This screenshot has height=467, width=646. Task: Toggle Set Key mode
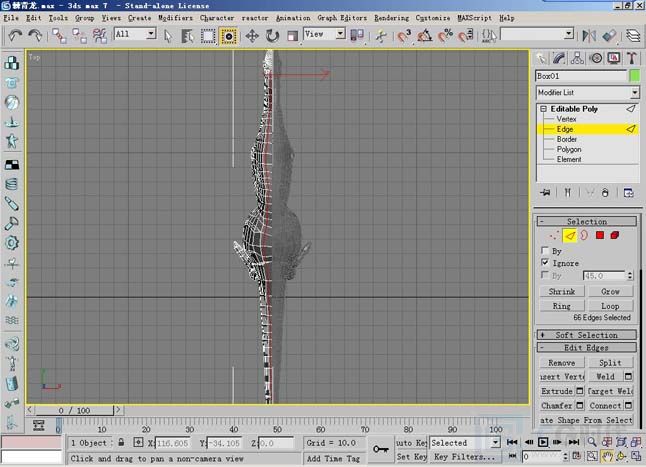[411, 457]
